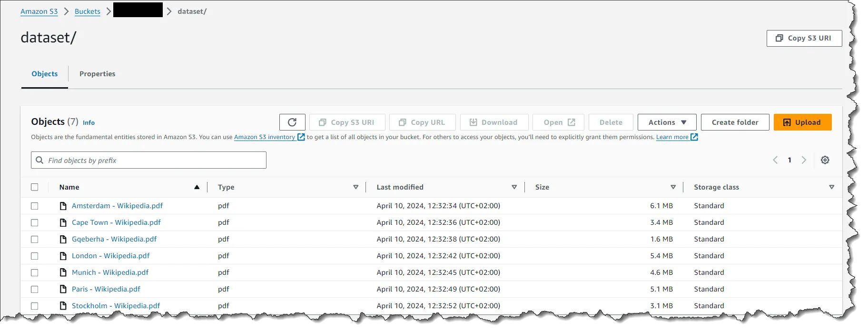Sort by Last modified column arrow
Image resolution: width=868 pixels, height=332 pixels.
[x=514, y=187]
